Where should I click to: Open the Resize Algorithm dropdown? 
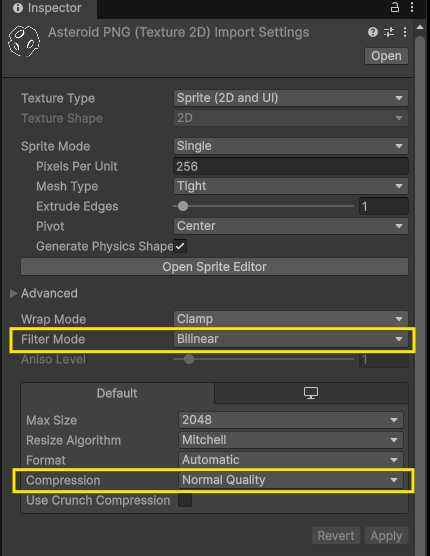pyautogui.click(x=291, y=440)
